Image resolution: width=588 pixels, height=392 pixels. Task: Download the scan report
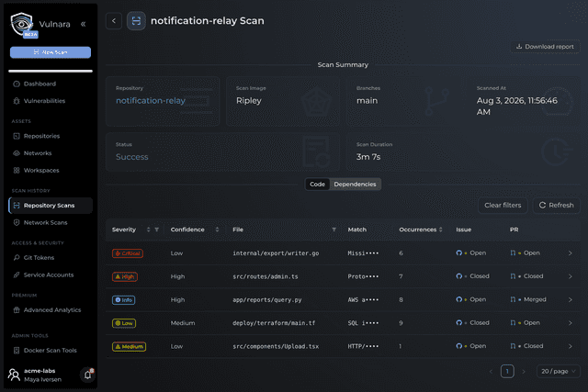tap(545, 47)
